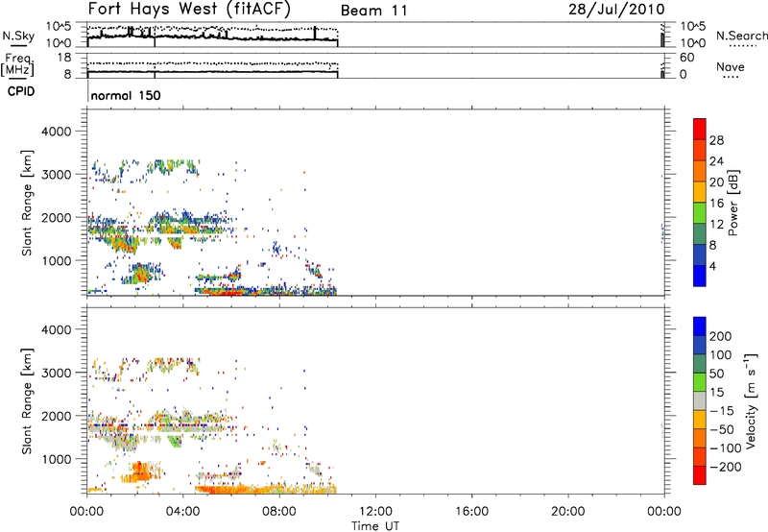Click the 18 MHz frequency tick label
Screen dimensions: 768x532
[x=64, y=58]
